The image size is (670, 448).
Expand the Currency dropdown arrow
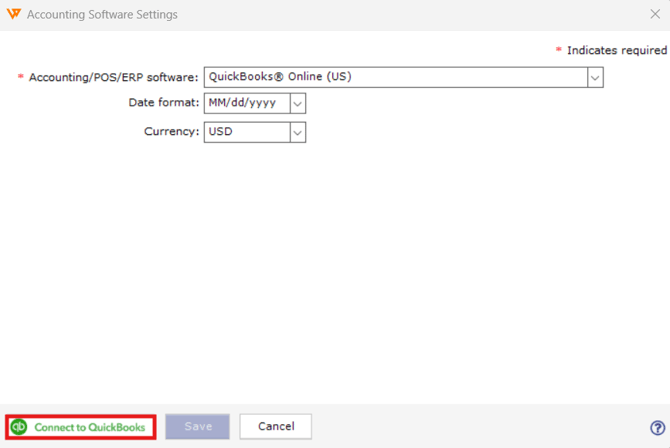298,133
